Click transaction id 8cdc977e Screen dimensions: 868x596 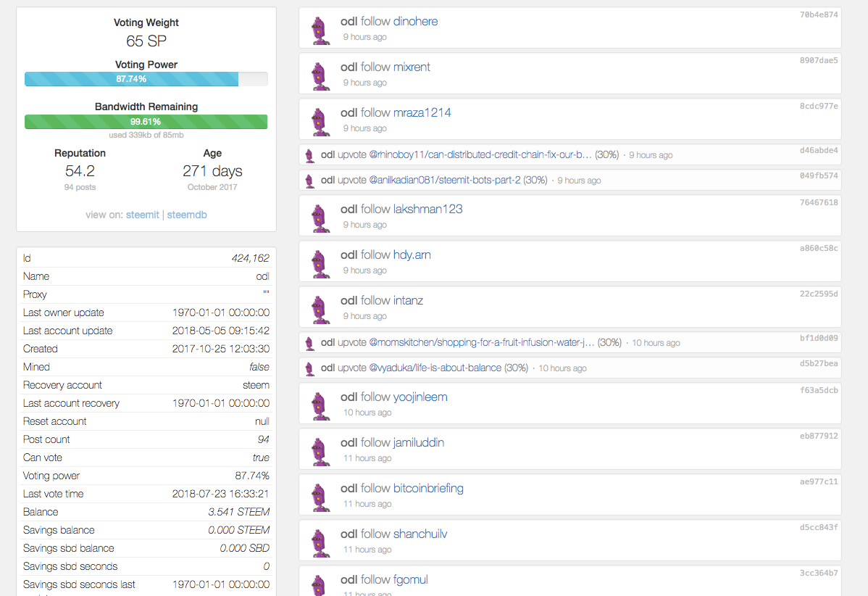(x=818, y=106)
